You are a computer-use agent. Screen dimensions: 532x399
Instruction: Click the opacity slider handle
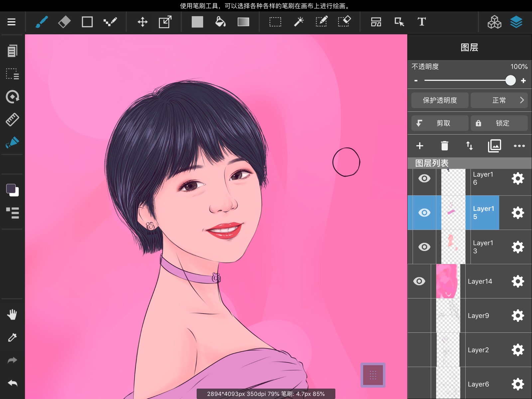(x=510, y=80)
